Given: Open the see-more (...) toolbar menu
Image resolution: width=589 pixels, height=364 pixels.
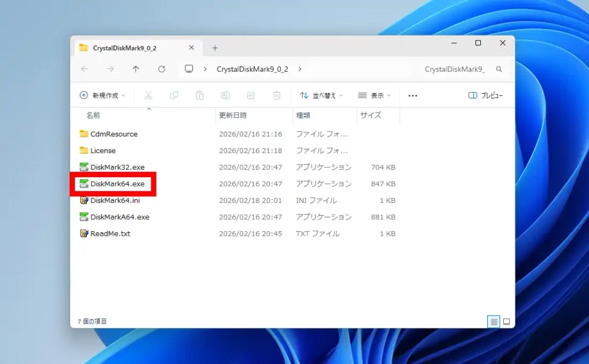Looking at the screenshot, I should (412, 95).
